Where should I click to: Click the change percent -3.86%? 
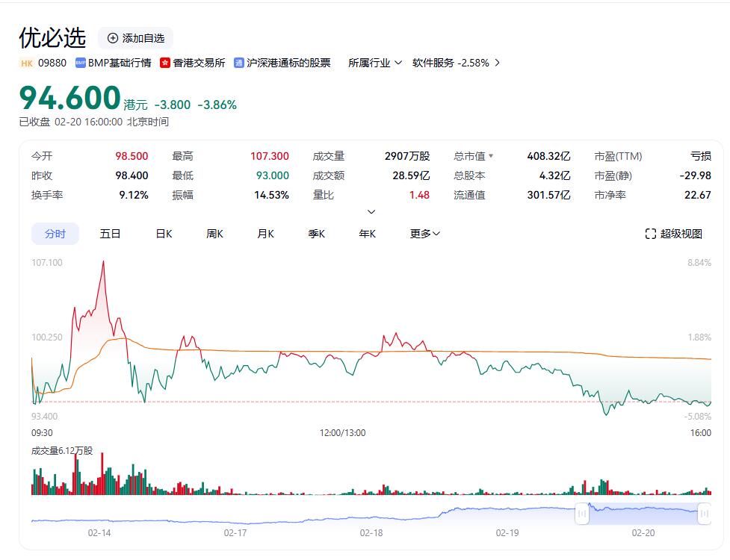click(217, 105)
